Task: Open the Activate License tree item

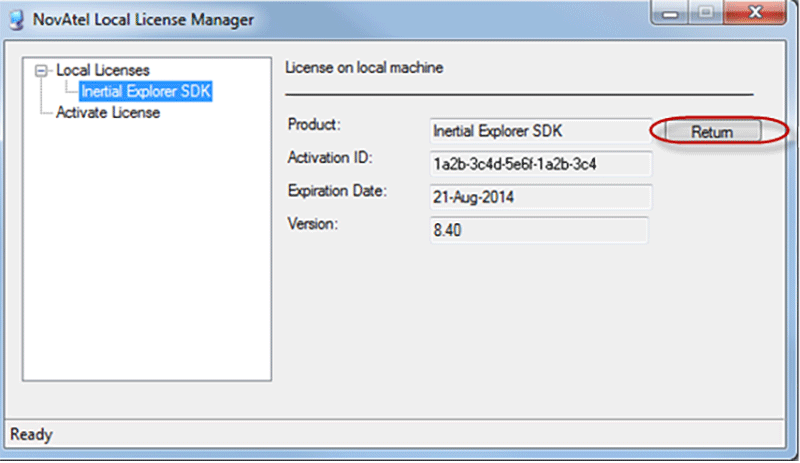Action: click(x=108, y=112)
